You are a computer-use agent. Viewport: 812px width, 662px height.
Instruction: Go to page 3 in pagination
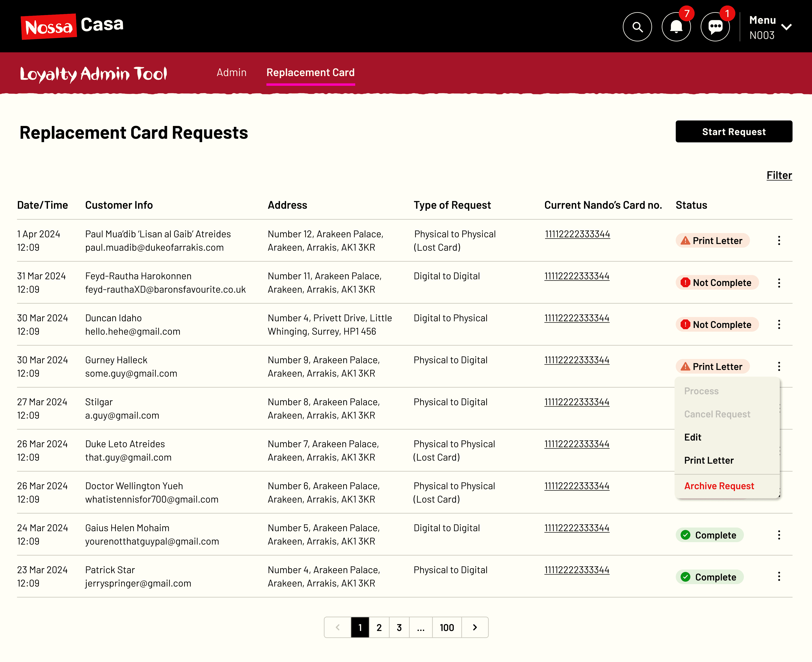click(x=399, y=627)
